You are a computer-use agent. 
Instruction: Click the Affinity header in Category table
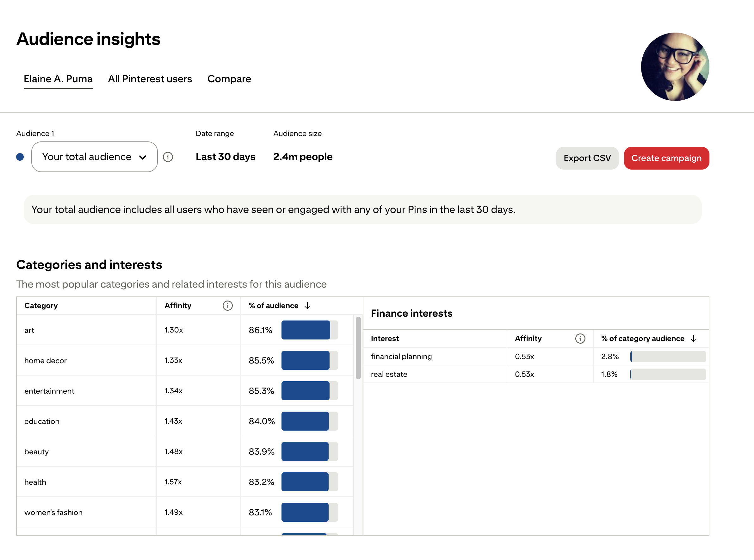[x=178, y=306]
